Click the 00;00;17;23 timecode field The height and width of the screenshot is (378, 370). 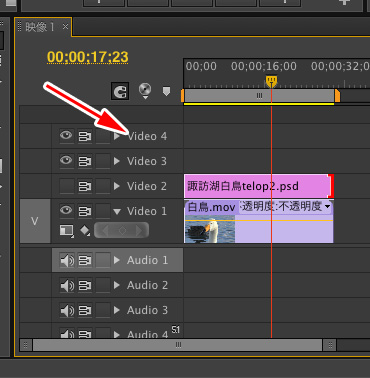88,57
